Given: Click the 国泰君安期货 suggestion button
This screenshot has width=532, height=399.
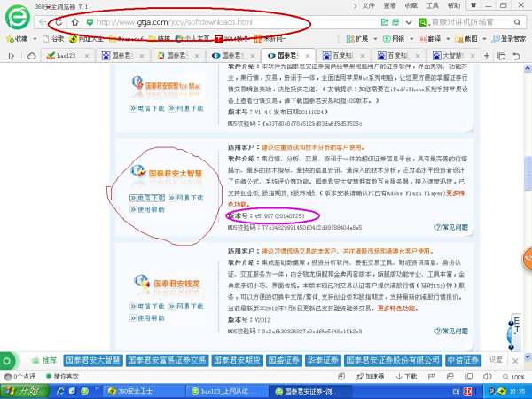Looking at the screenshot, I should 237,360.
